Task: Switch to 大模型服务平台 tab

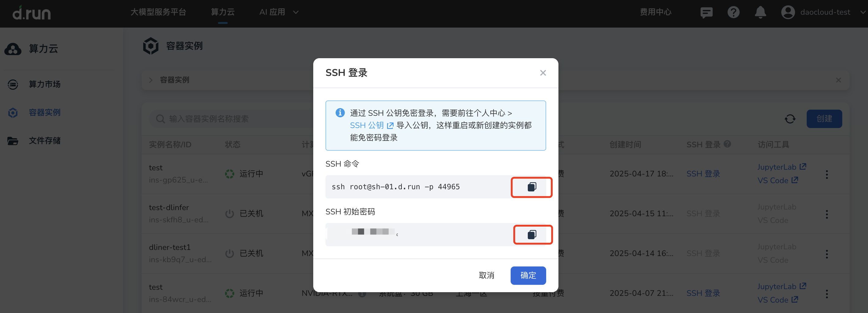Action: click(158, 12)
